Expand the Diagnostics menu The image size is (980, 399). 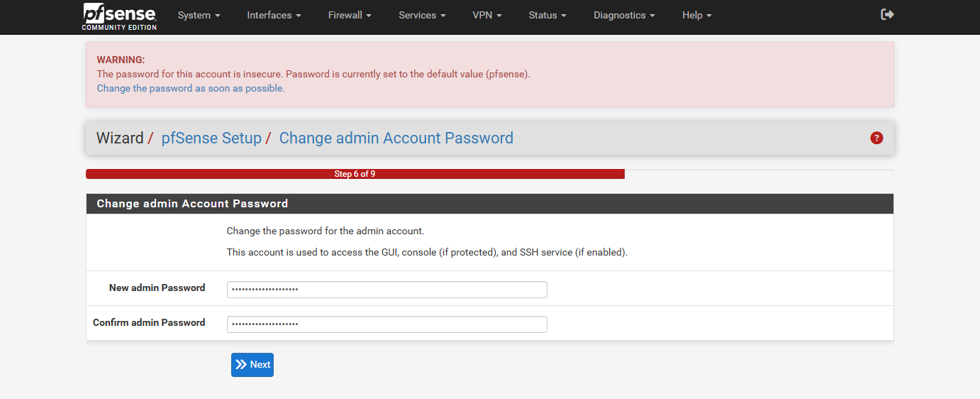pyautogui.click(x=624, y=15)
